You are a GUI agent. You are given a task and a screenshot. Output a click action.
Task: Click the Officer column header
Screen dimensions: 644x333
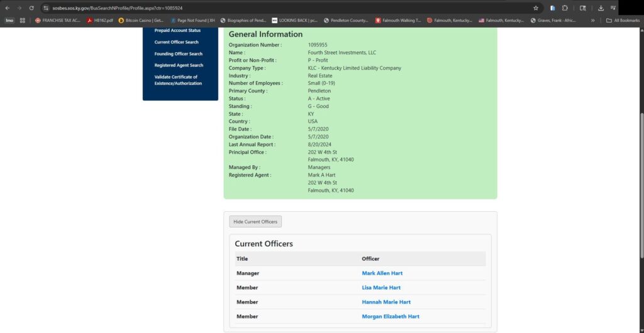click(x=370, y=259)
